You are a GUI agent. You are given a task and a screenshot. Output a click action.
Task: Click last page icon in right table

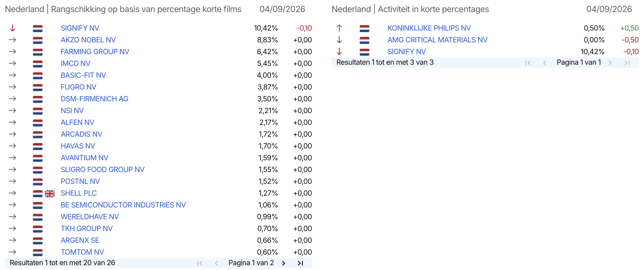click(627, 63)
